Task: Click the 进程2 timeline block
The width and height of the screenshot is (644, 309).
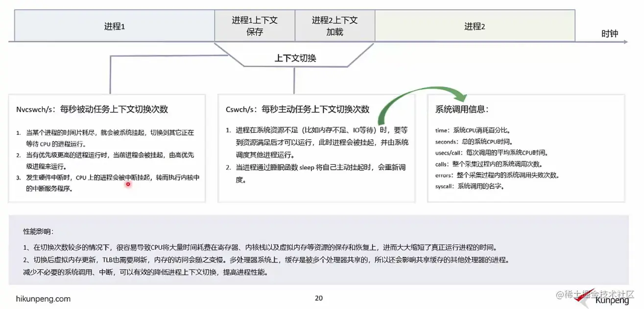Action: (x=475, y=26)
